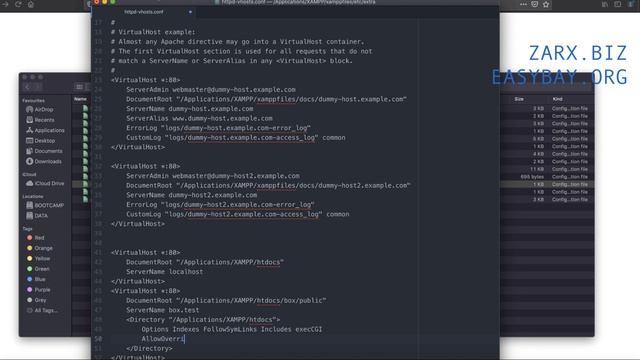Switch Finder view with the list view icon
The width and height of the screenshot is (640, 360).
click(x=79, y=87)
